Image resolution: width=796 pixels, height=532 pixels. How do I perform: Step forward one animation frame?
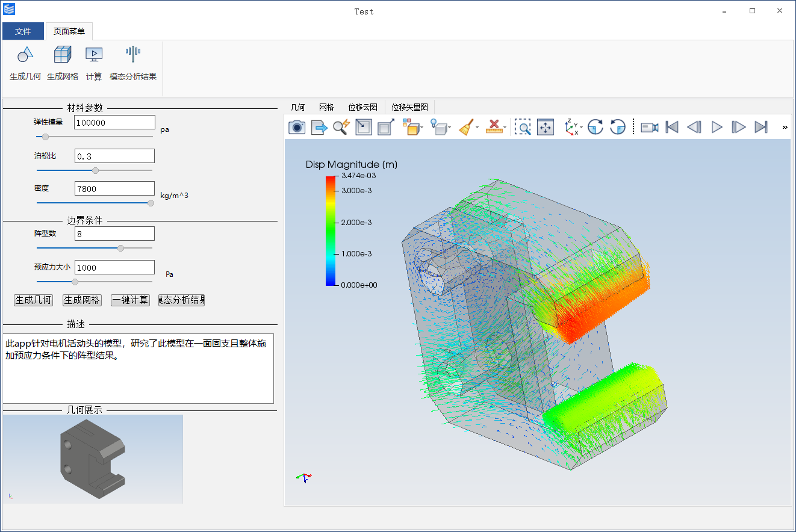[x=739, y=127]
